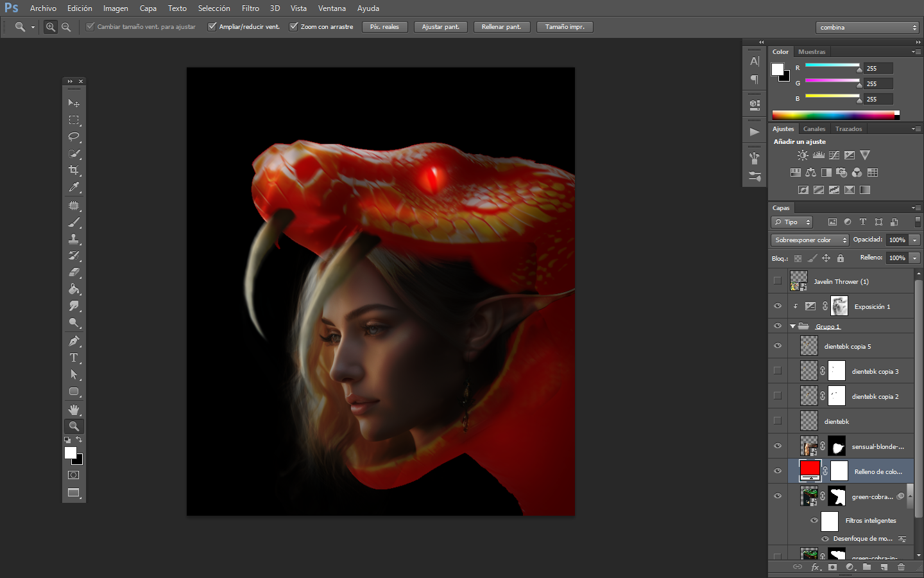Swap foreground and background colors icon
Screen dimensions: 924x578
[x=79, y=440]
